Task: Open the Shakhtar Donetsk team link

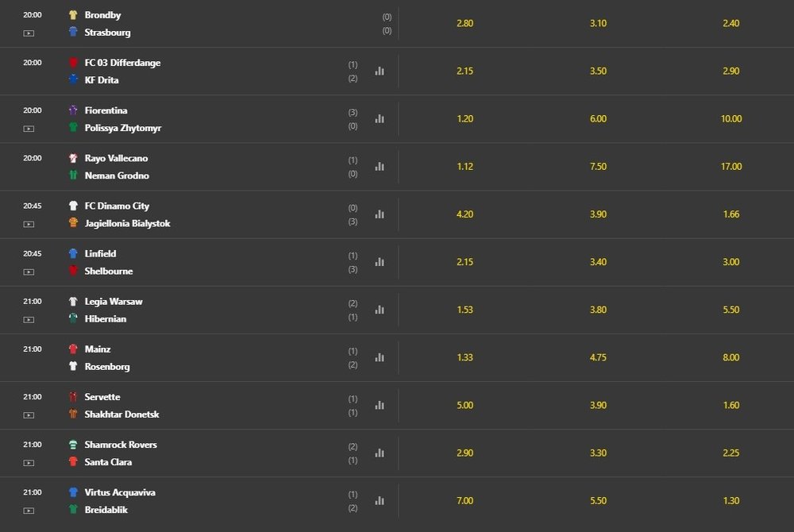Action: click(121, 414)
